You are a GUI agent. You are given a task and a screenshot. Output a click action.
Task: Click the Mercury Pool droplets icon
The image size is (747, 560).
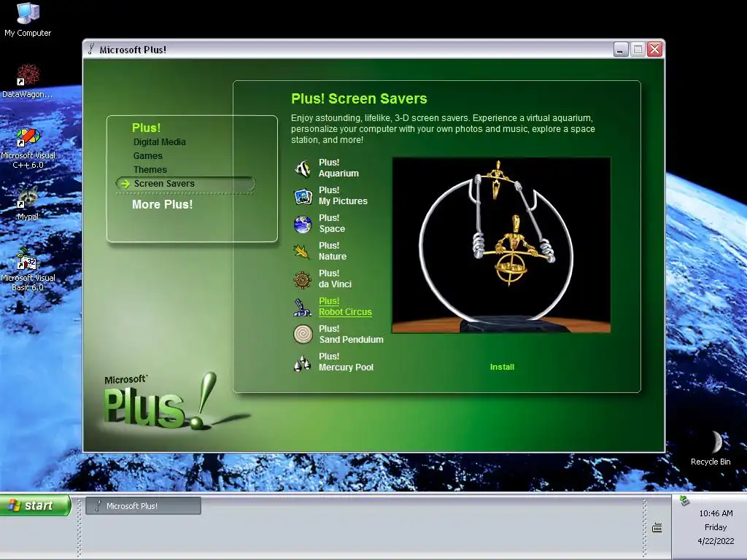(x=303, y=362)
